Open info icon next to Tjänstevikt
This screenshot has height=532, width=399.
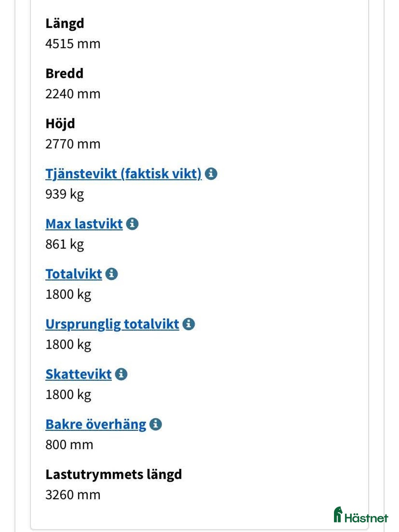(212, 174)
